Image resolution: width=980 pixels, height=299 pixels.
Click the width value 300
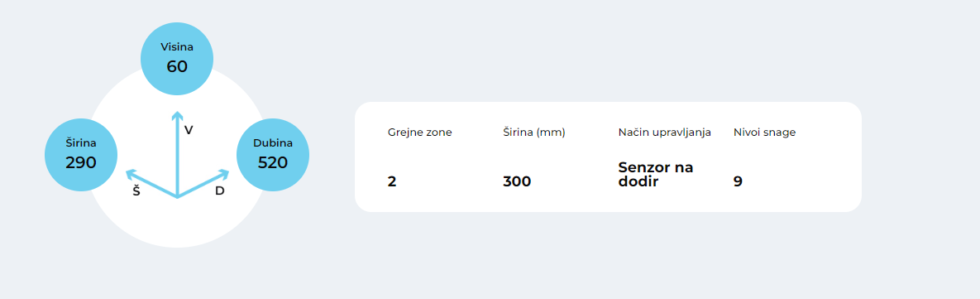point(517,181)
